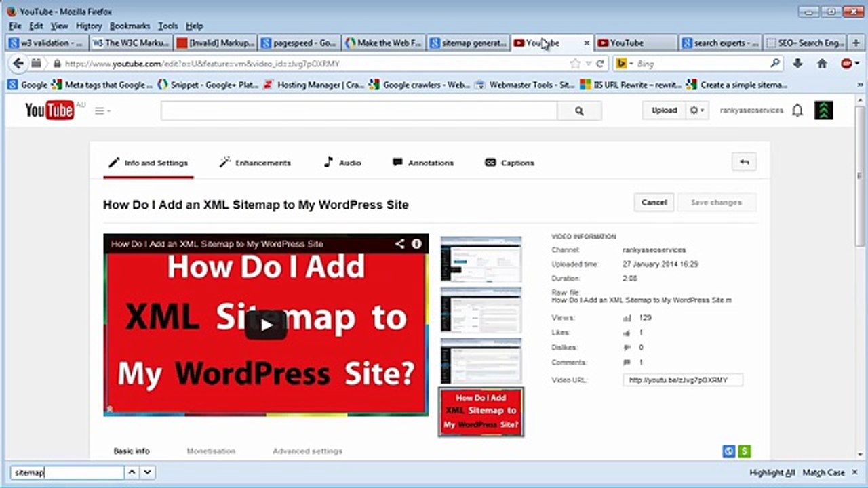
Task: Open the Audio tab
Action: [342, 163]
